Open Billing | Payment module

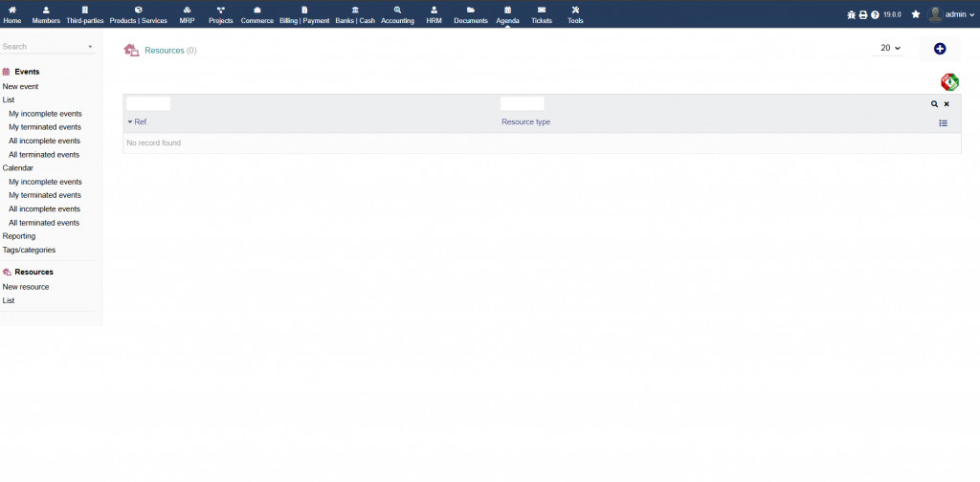[x=304, y=15]
